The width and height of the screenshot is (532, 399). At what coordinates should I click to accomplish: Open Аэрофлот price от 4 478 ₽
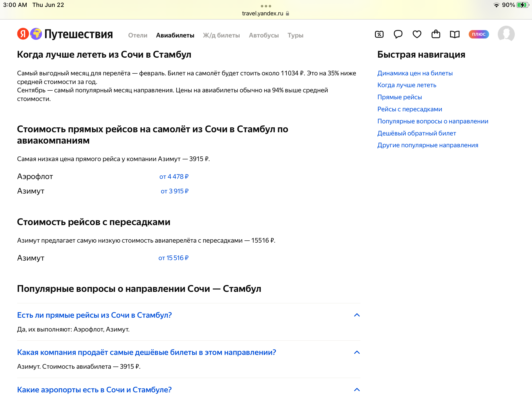(x=174, y=177)
